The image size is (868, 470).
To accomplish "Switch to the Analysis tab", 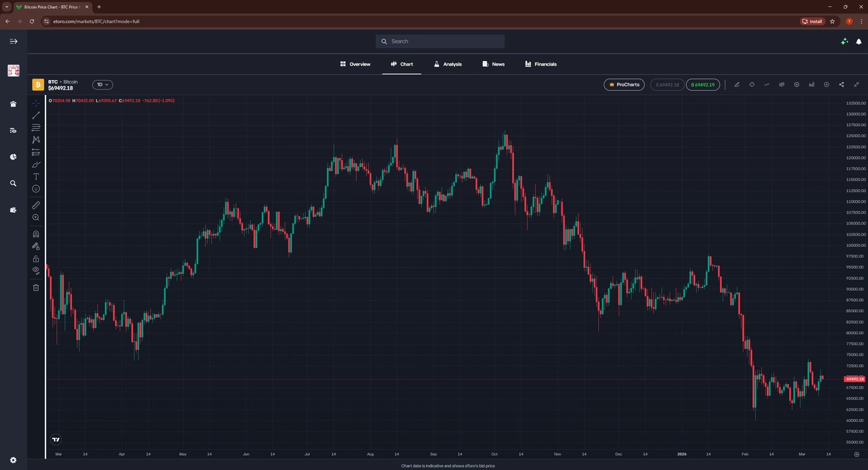I will [x=448, y=64].
